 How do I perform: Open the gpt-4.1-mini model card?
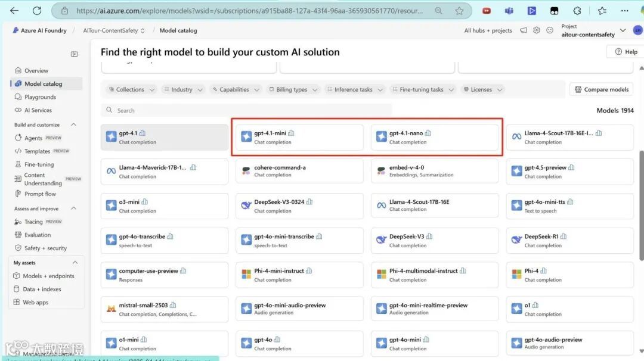pos(299,138)
